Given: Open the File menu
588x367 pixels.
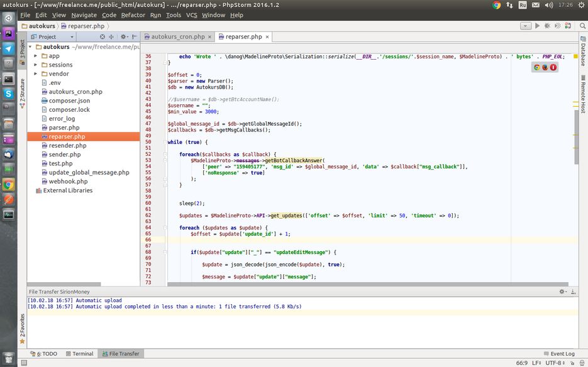Looking at the screenshot, I should (25, 15).
